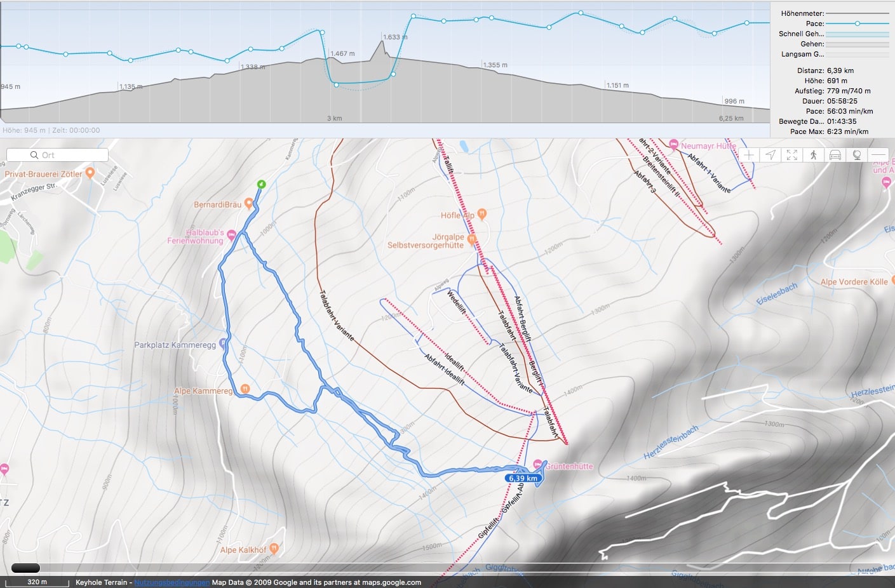Open the Nutzungsbedingungen link
Viewport: 895px width, 588px height.
pos(172,582)
